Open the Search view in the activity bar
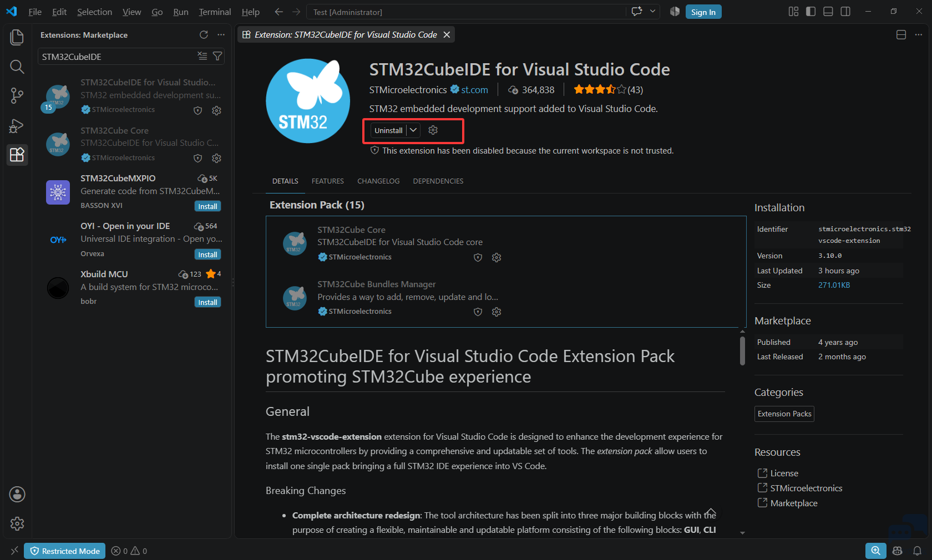Screen dimensions: 932x560 [x=17, y=67]
